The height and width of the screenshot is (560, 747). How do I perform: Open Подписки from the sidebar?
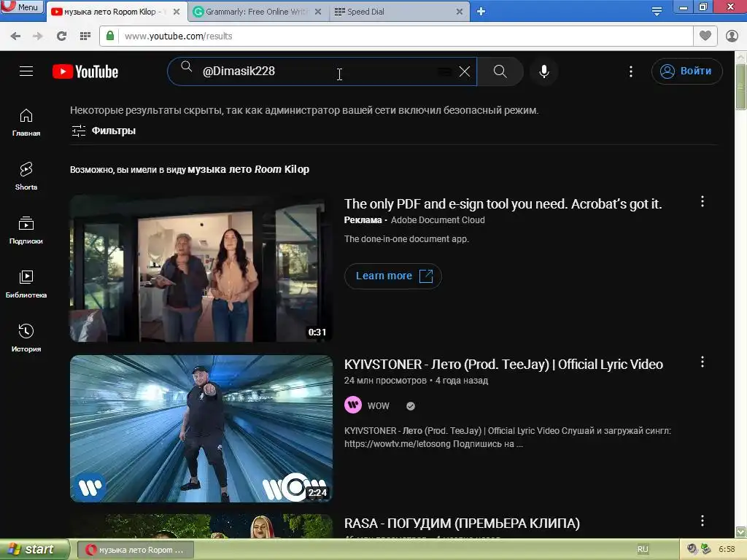pyautogui.click(x=26, y=230)
